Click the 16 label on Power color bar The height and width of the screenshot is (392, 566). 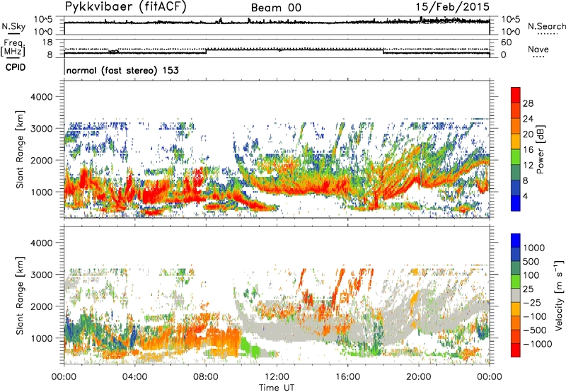click(x=528, y=150)
